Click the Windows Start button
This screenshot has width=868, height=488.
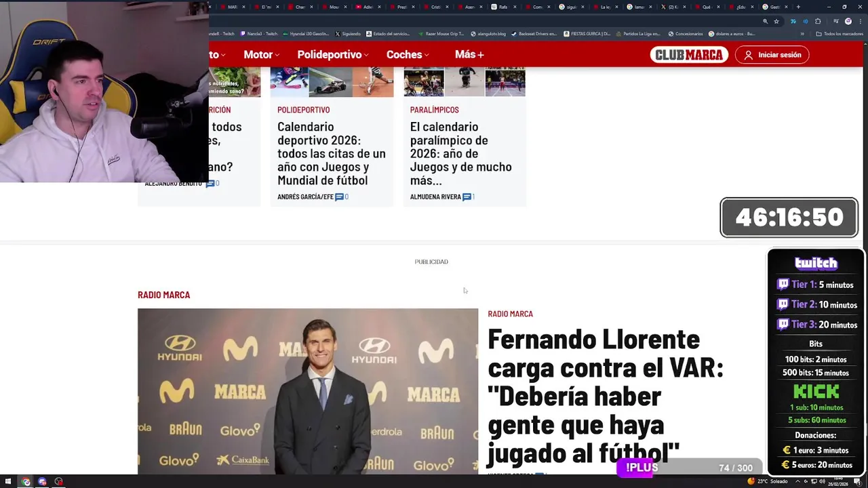tap(8, 482)
